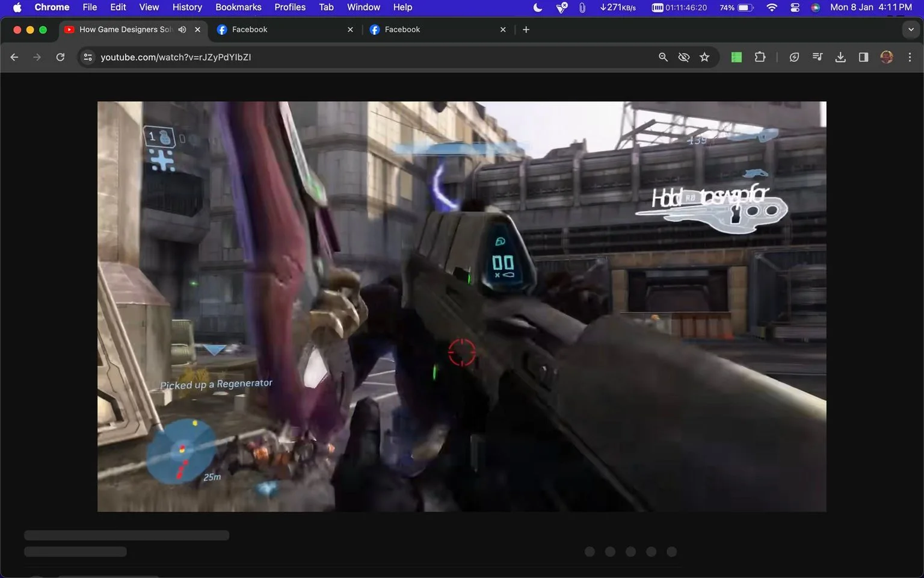924x578 pixels.
Task: Open the zoom magnifier in address bar
Action: [x=663, y=57]
